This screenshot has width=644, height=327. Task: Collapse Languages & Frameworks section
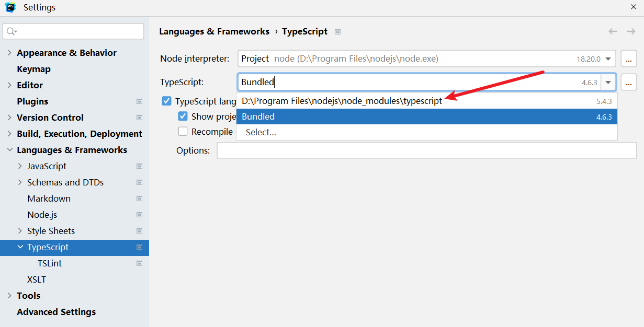point(9,150)
